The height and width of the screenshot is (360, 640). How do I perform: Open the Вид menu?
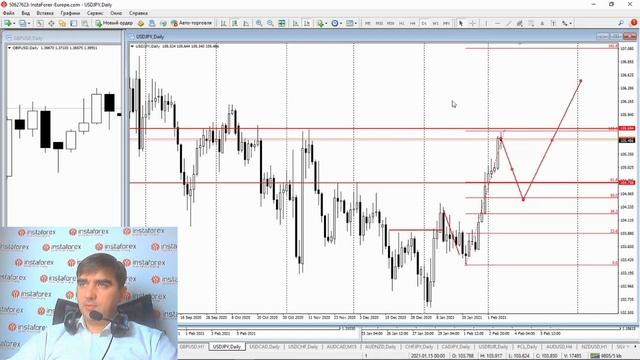click(x=25, y=13)
